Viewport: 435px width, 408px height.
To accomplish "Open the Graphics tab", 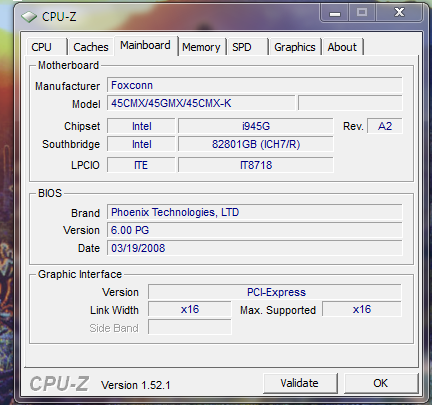I will coord(295,47).
